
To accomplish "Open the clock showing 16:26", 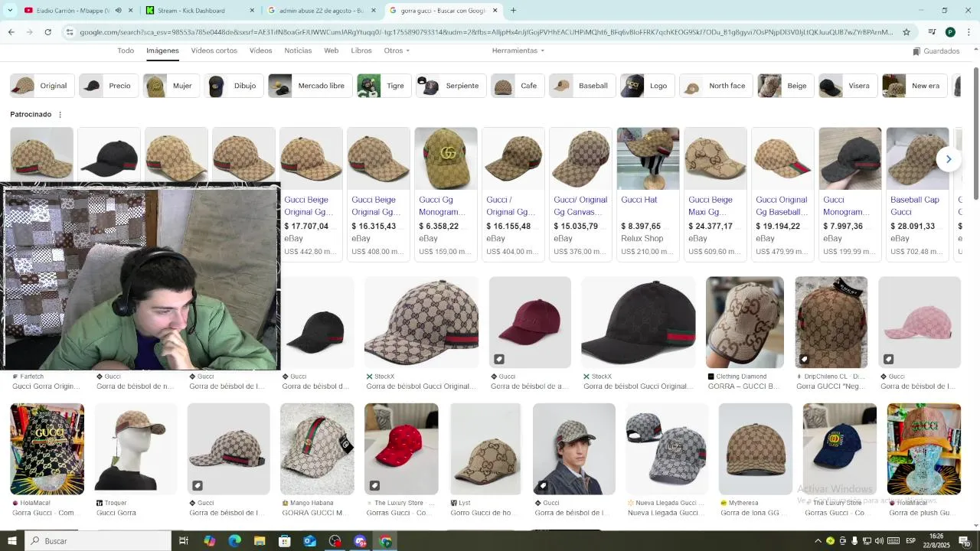I will point(936,541).
